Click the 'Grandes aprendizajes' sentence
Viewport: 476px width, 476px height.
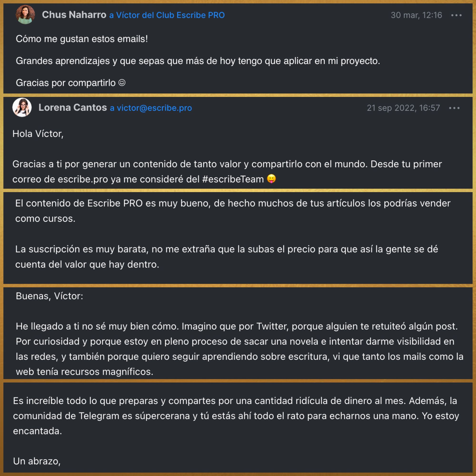(x=198, y=61)
